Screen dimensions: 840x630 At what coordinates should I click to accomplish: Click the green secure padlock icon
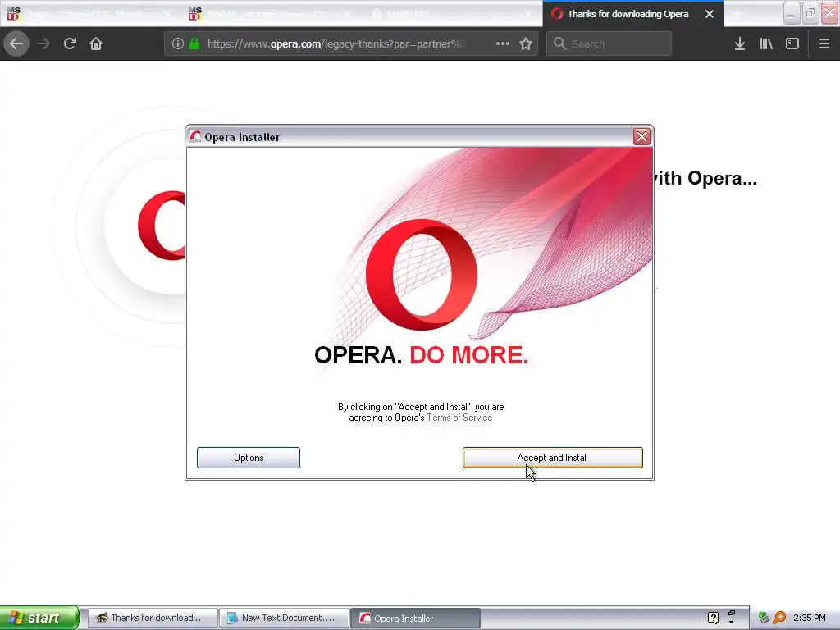(x=194, y=44)
